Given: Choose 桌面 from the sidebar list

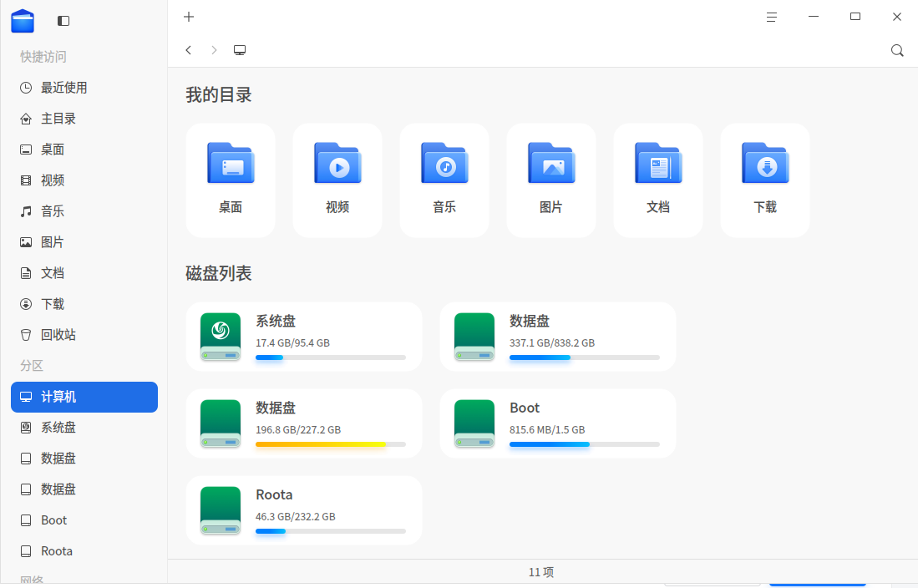Looking at the screenshot, I should click(x=84, y=150).
